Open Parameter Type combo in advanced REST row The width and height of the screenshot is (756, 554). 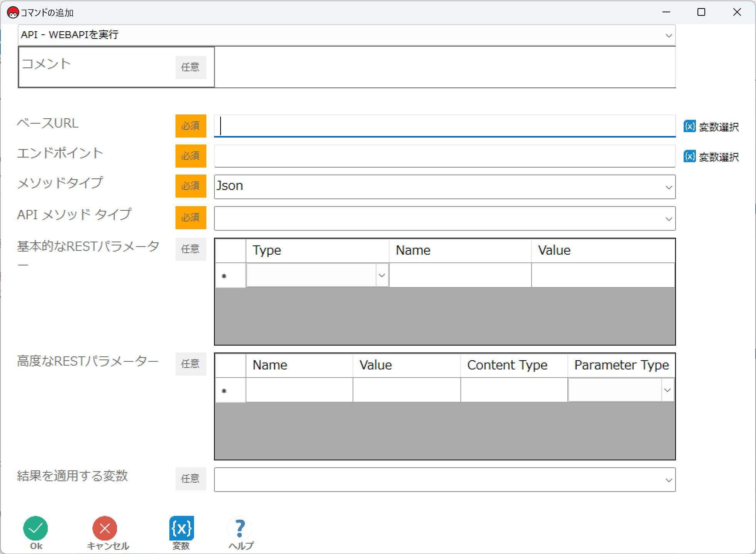667,390
